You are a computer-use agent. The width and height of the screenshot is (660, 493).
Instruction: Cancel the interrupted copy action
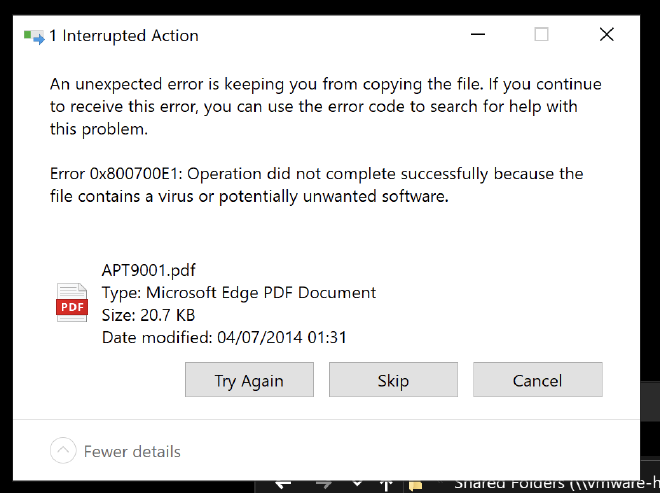pyautogui.click(x=537, y=380)
